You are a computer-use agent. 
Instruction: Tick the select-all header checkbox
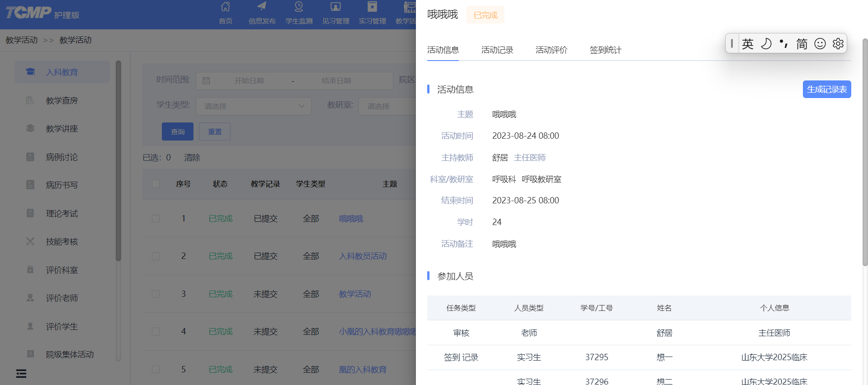[x=156, y=184]
